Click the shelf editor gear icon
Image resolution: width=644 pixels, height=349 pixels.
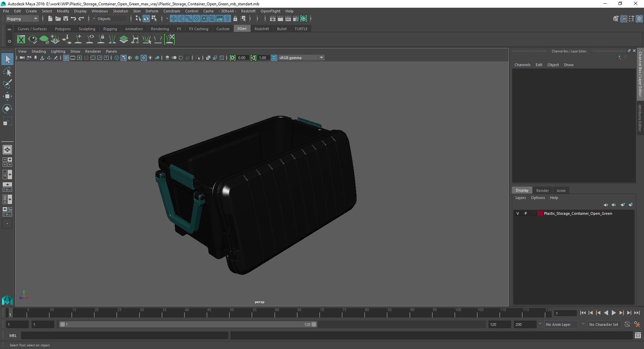pos(9,41)
